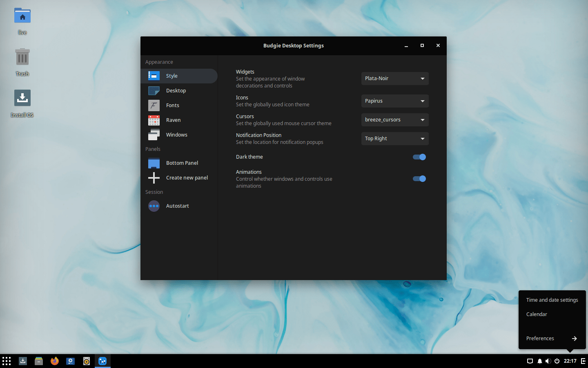Click the 22:17 clock in panel
This screenshot has width=588, height=368.
point(570,361)
